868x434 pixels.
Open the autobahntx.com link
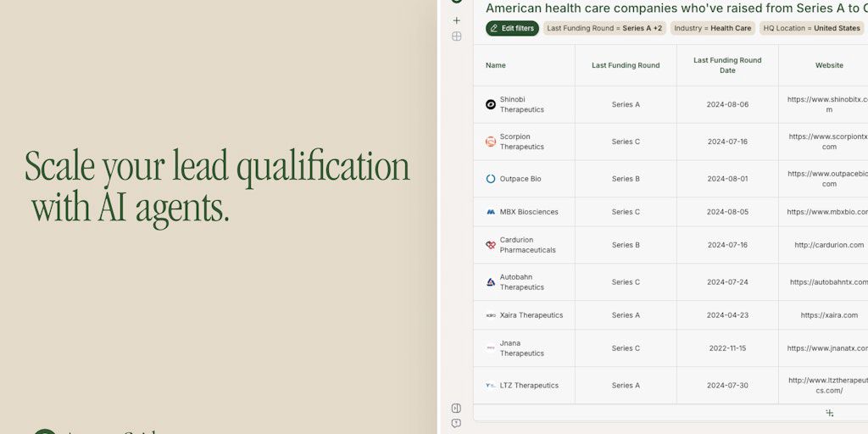tap(829, 281)
